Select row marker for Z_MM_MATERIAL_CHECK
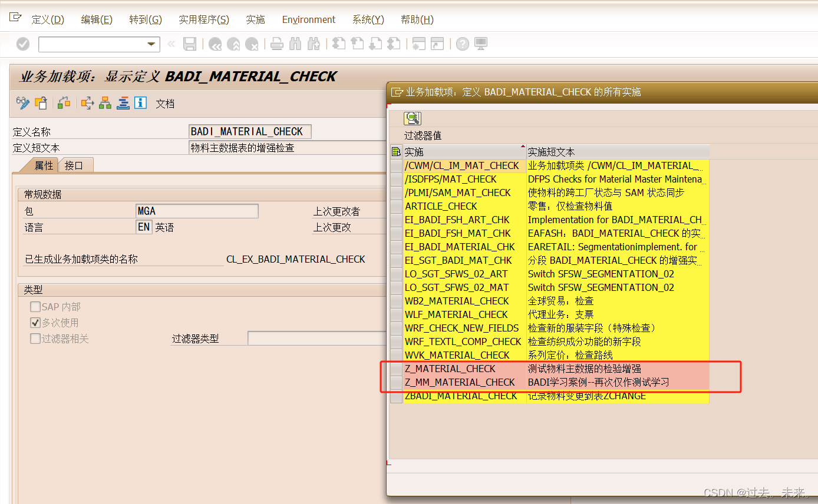 coord(396,382)
